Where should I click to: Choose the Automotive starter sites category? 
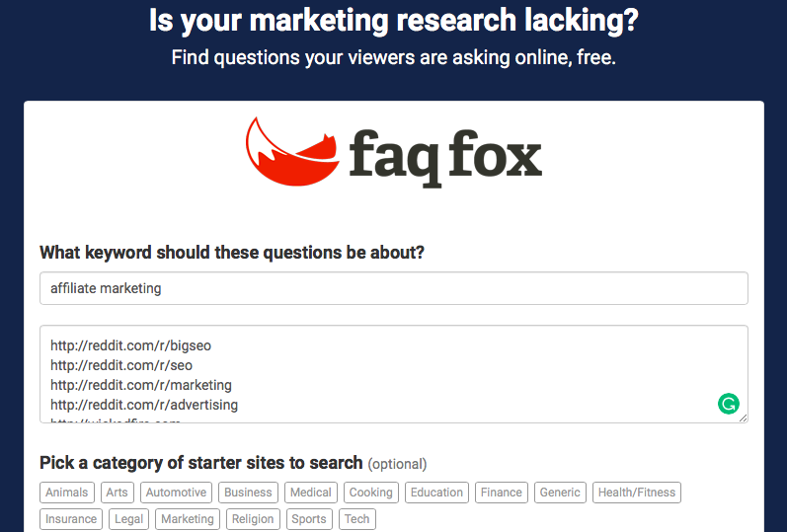point(176,493)
